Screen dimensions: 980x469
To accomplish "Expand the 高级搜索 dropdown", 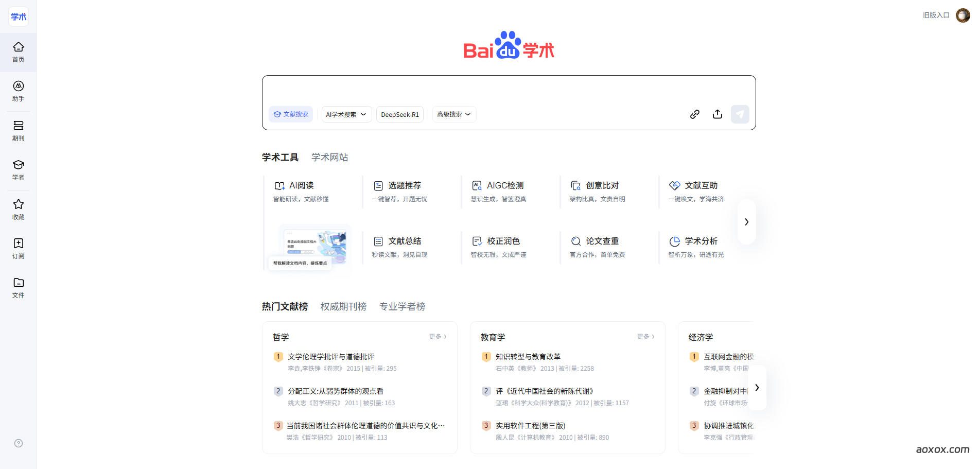I will click(454, 114).
